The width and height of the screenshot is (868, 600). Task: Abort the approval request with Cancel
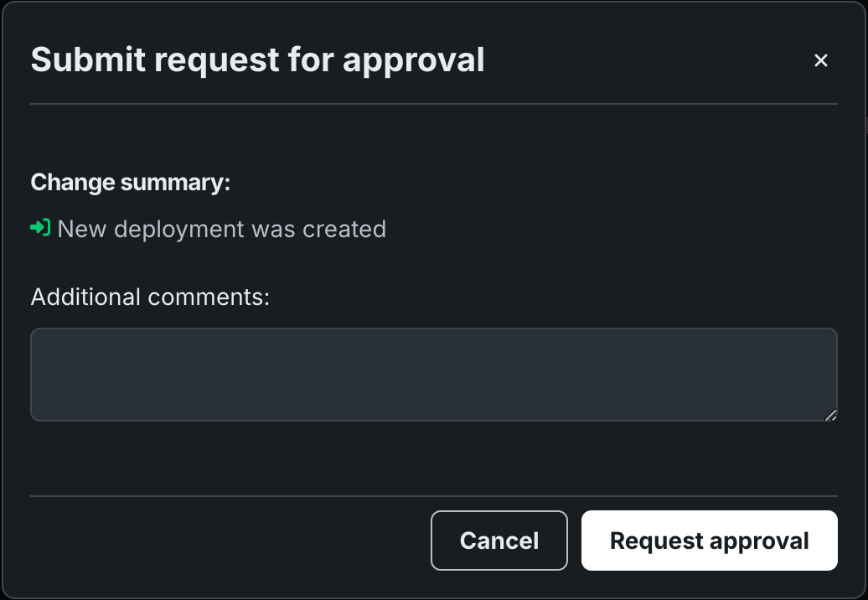pos(499,541)
